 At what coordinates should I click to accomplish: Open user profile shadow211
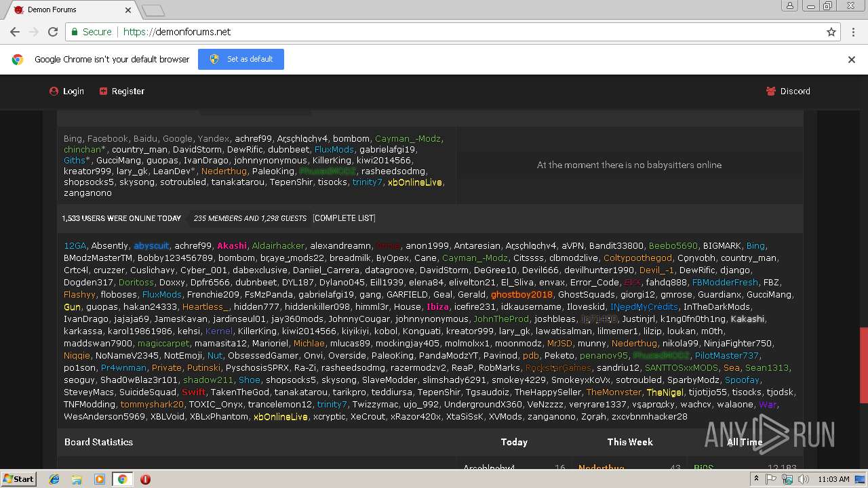click(x=208, y=380)
